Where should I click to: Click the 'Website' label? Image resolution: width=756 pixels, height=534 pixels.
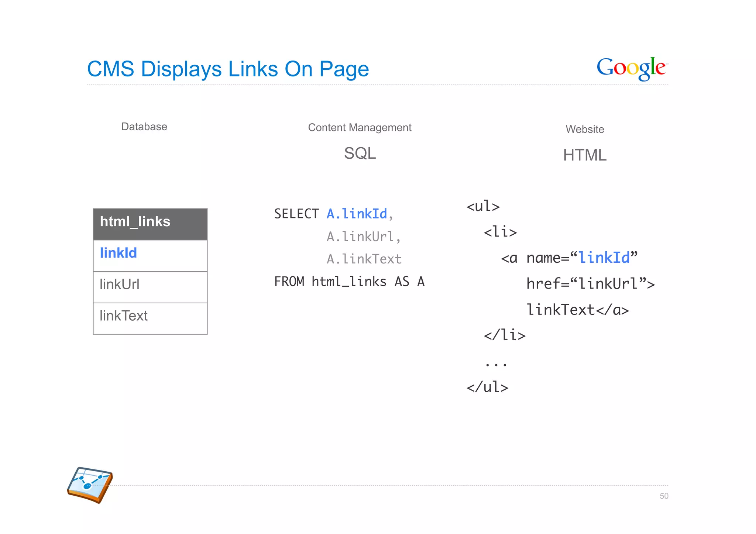585,129
